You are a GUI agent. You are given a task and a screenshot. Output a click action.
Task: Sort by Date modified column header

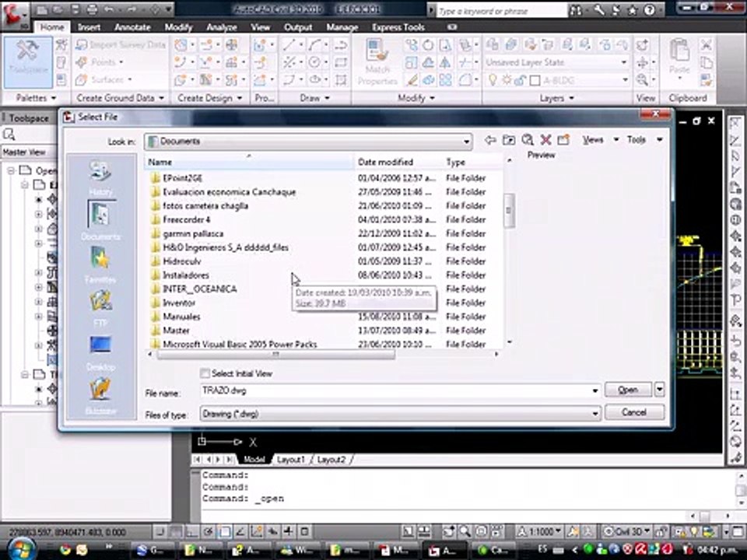tap(398, 162)
